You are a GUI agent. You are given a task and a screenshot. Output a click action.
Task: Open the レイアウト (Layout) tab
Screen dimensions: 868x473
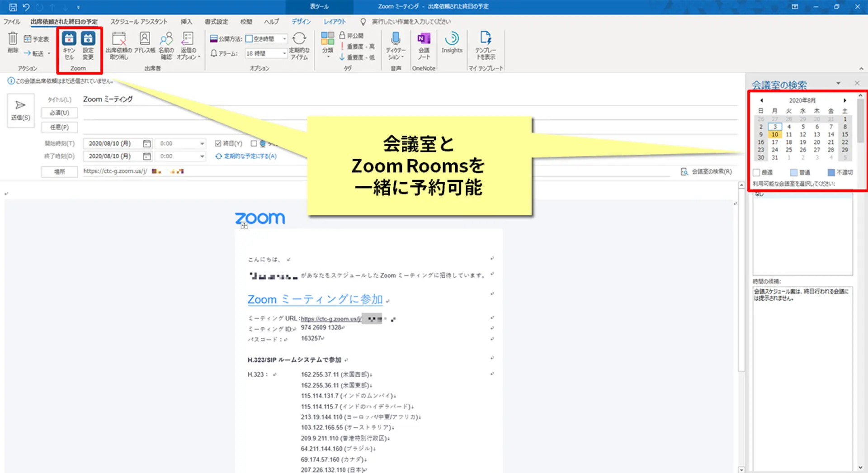335,22
